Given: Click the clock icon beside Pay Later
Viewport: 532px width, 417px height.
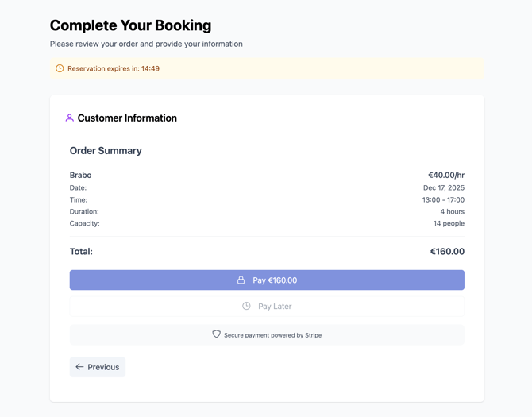Looking at the screenshot, I should pyautogui.click(x=246, y=306).
